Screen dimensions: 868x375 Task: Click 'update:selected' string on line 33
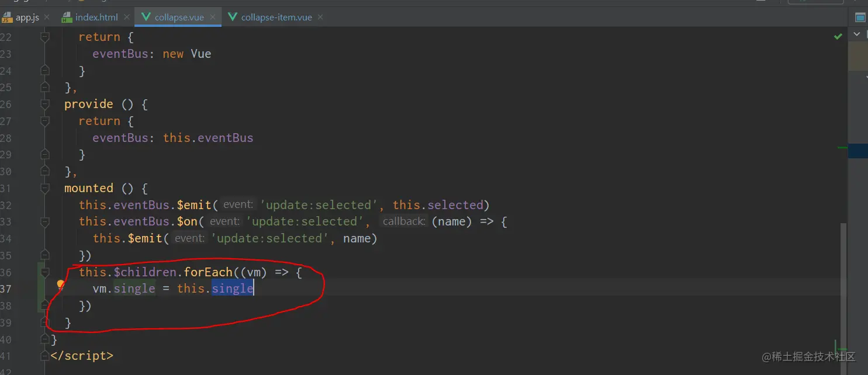point(305,221)
